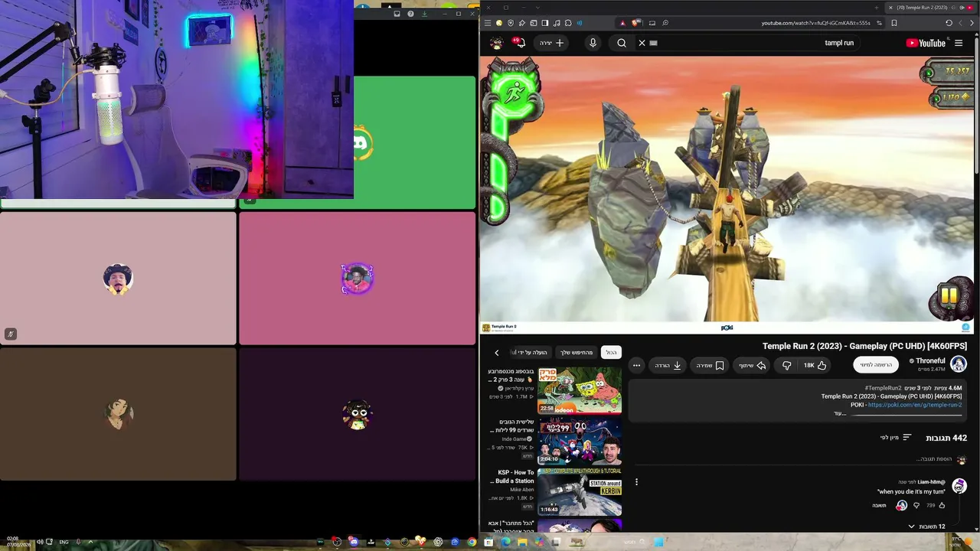Bookmark this page in the browser
The image size is (980, 551).
(x=894, y=23)
